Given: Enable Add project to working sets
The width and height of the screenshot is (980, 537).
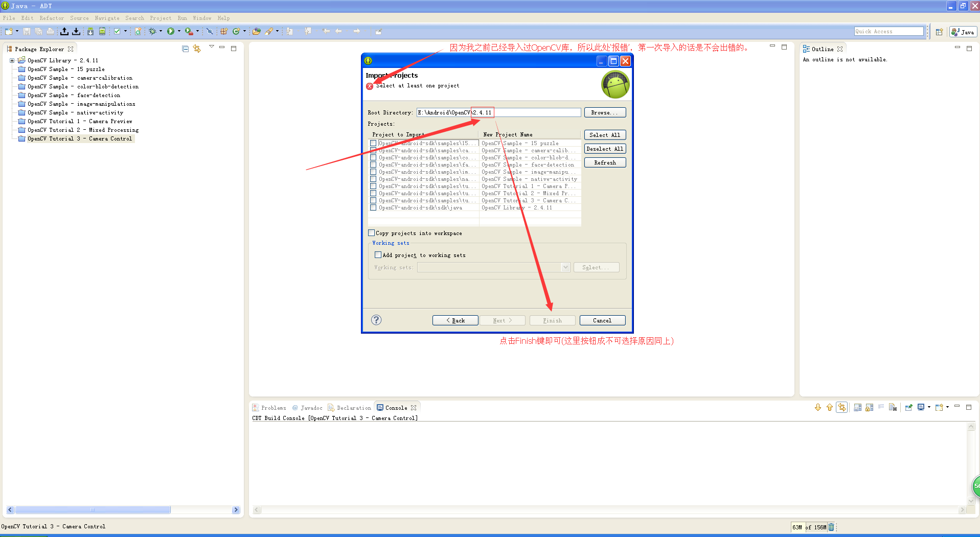Looking at the screenshot, I should 378,255.
